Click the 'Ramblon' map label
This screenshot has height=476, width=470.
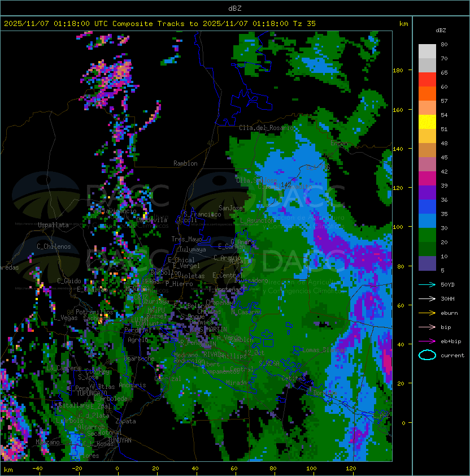tap(185, 163)
